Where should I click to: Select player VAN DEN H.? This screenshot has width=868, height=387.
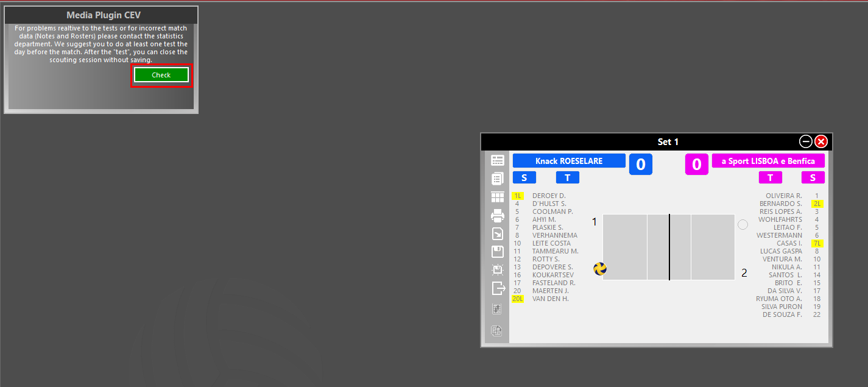click(551, 299)
